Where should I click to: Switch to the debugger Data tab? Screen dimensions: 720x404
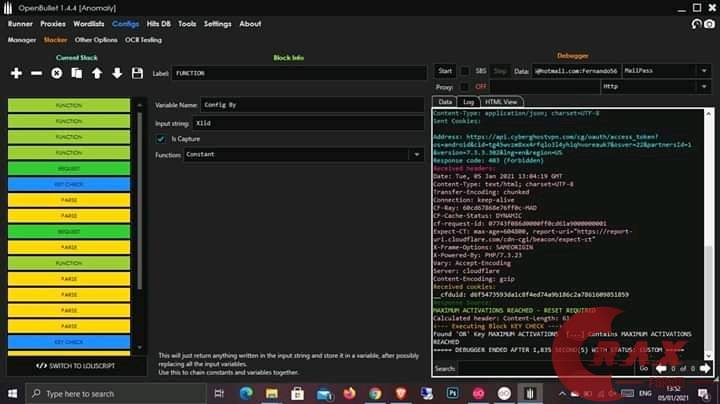click(445, 102)
